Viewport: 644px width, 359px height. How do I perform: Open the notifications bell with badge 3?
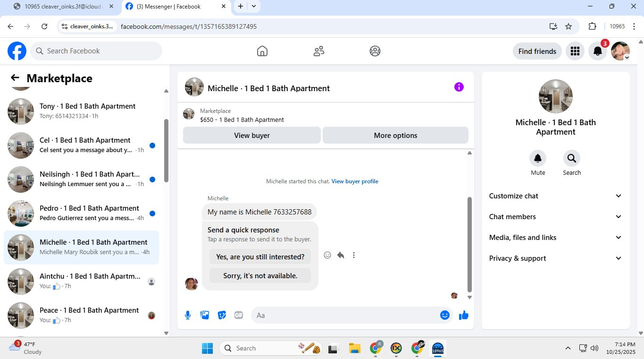[x=598, y=51]
